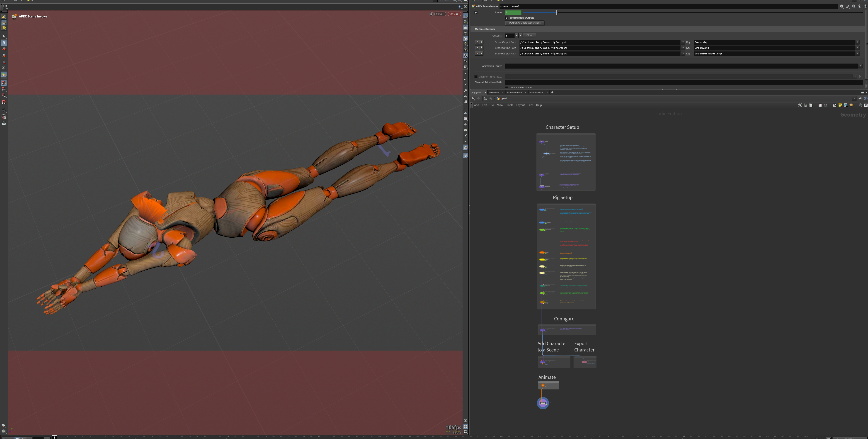Open Key dropdown for GroomSurfaces.shp
The height and width of the screenshot is (439, 868).
tap(858, 54)
